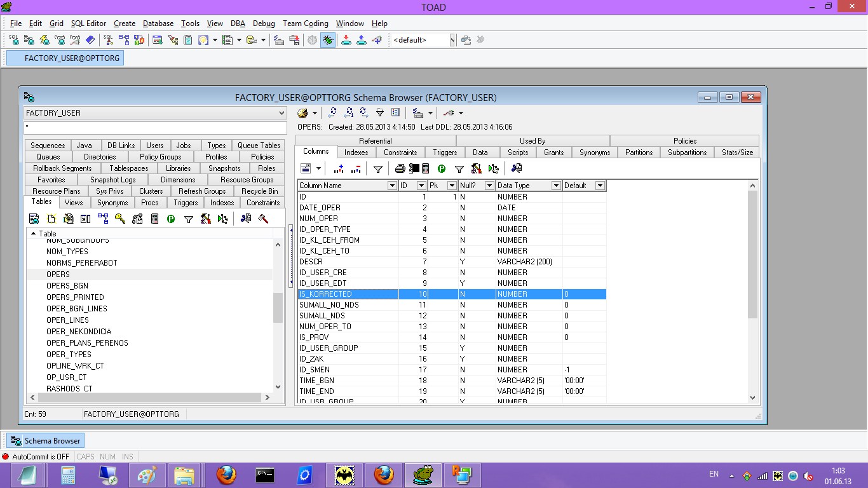Click the drop column icon with red minus

click(x=356, y=168)
